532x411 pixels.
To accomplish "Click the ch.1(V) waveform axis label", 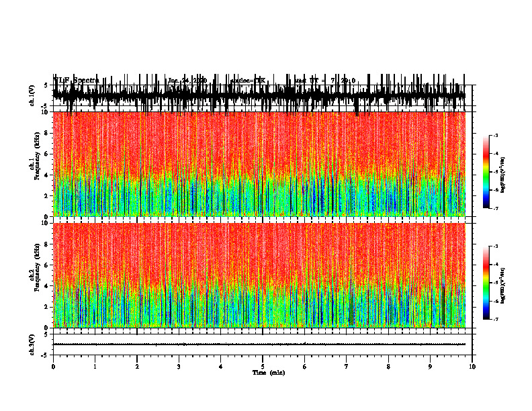I will [x=32, y=95].
